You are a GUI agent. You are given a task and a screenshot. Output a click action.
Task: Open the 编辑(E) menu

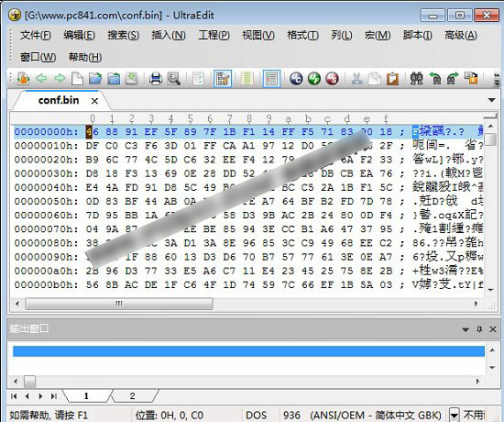click(x=79, y=35)
